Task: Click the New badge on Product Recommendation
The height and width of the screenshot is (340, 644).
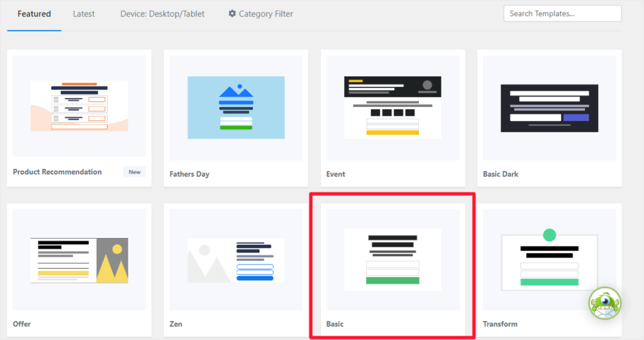Action: [135, 172]
